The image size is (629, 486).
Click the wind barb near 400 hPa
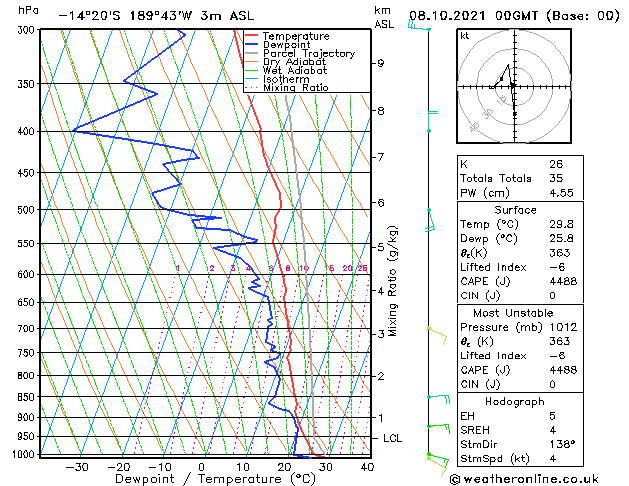coord(432,121)
